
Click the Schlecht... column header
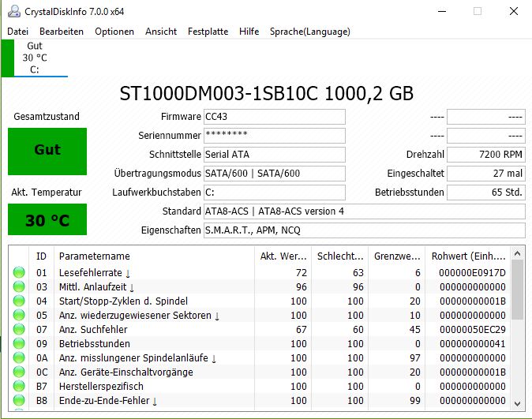click(x=340, y=256)
